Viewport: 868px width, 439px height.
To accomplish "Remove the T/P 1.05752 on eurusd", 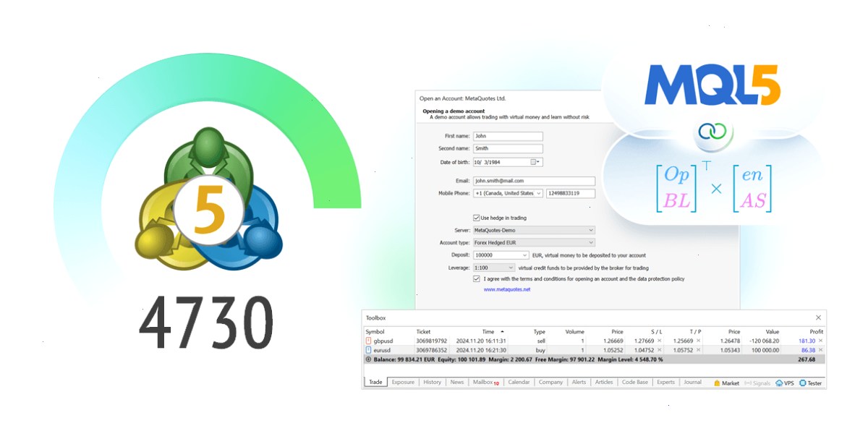I will pyautogui.click(x=698, y=350).
